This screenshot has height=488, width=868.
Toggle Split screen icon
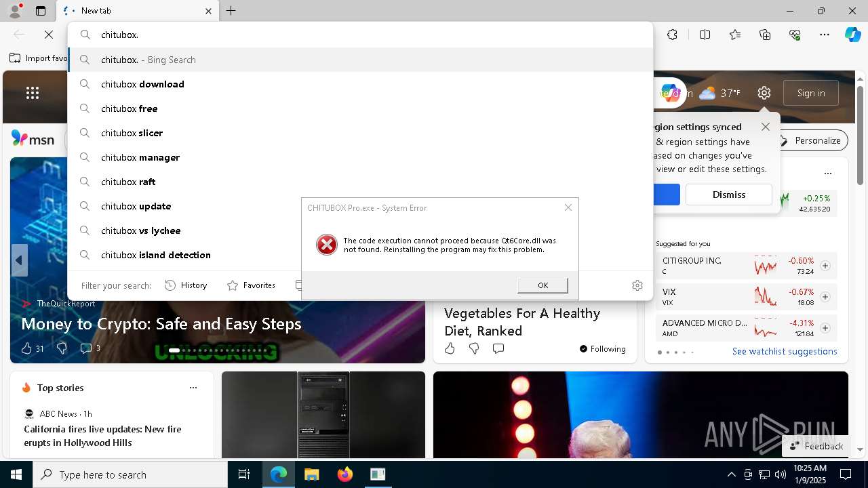point(705,35)
